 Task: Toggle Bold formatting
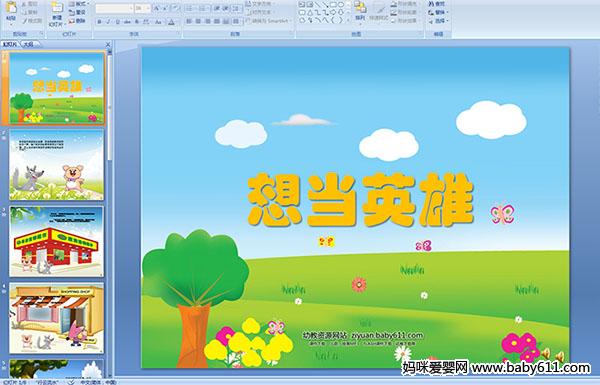tap(99, 22)
